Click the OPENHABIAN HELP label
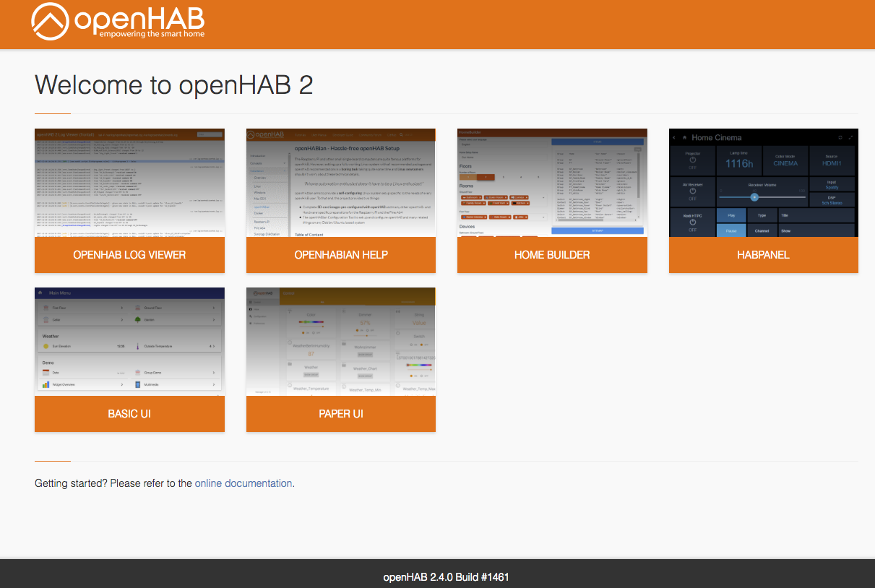The height and width of the screenshot is (588, 875). pyautogui.click(x=341, y=255)
